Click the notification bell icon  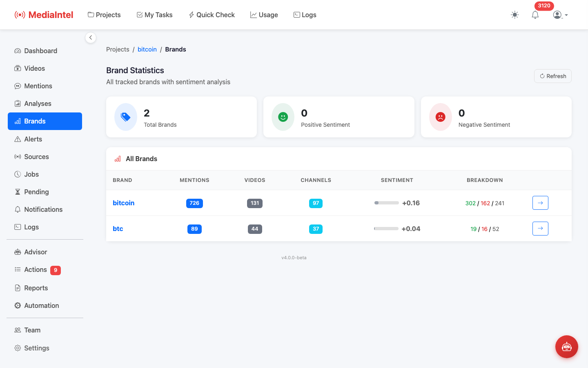click(535, 15)
